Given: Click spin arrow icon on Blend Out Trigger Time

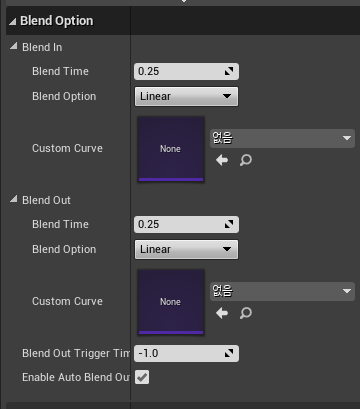Looking at the screenshot, I should 229,353.
